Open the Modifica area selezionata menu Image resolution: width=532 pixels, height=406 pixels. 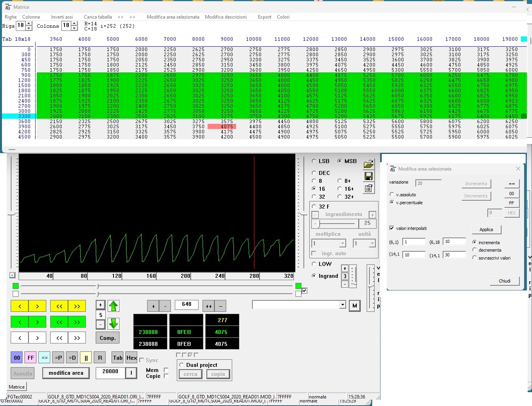[173, 17]
